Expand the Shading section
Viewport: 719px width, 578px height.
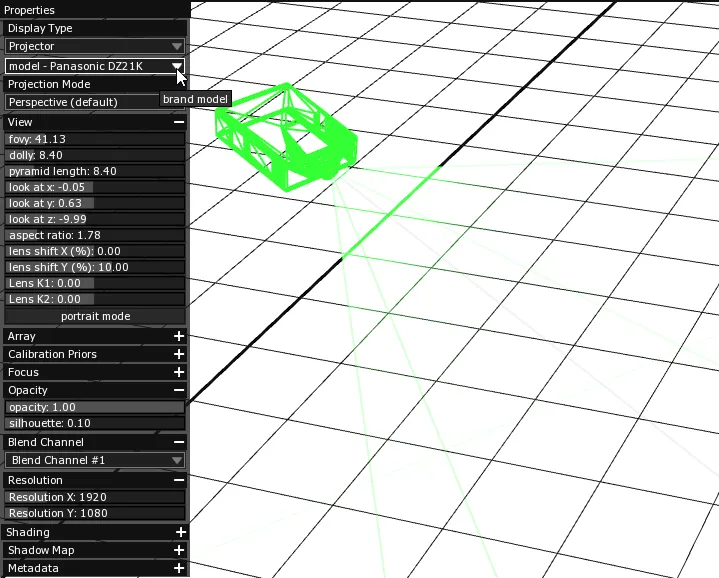(x=181, y=532)
